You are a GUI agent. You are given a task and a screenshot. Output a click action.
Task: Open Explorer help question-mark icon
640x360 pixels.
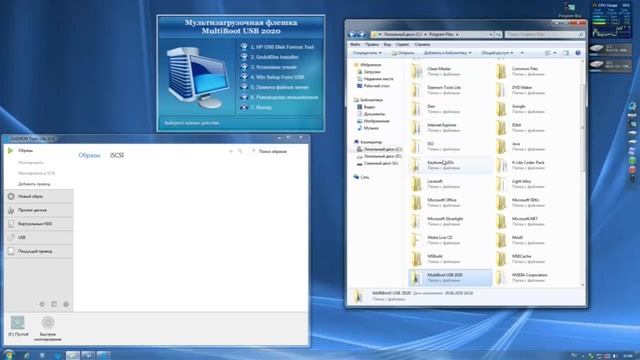578,53
